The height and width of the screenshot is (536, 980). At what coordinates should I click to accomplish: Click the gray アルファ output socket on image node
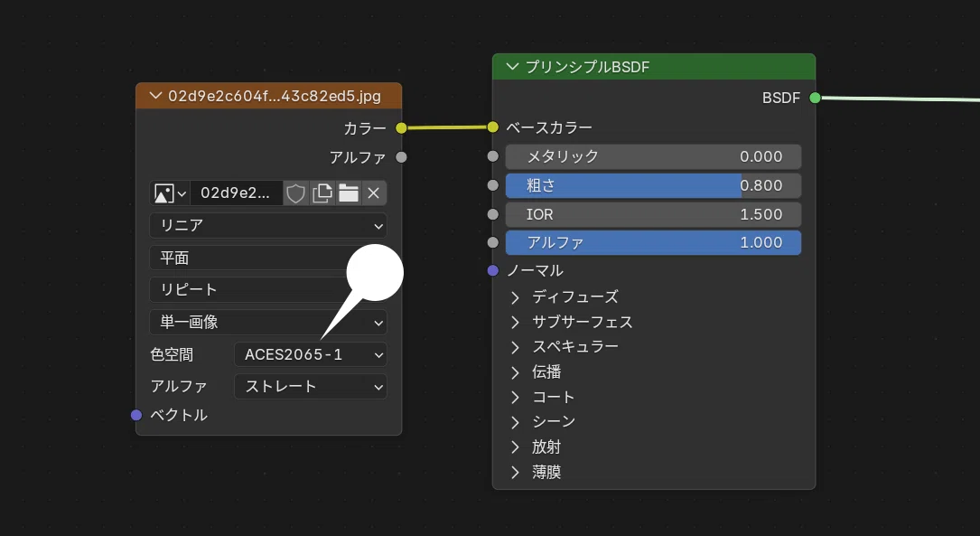[401, 157]
